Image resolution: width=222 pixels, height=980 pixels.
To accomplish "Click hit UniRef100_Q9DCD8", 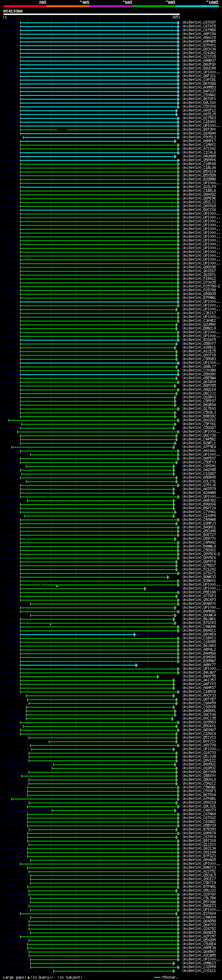I will [199, 267].
